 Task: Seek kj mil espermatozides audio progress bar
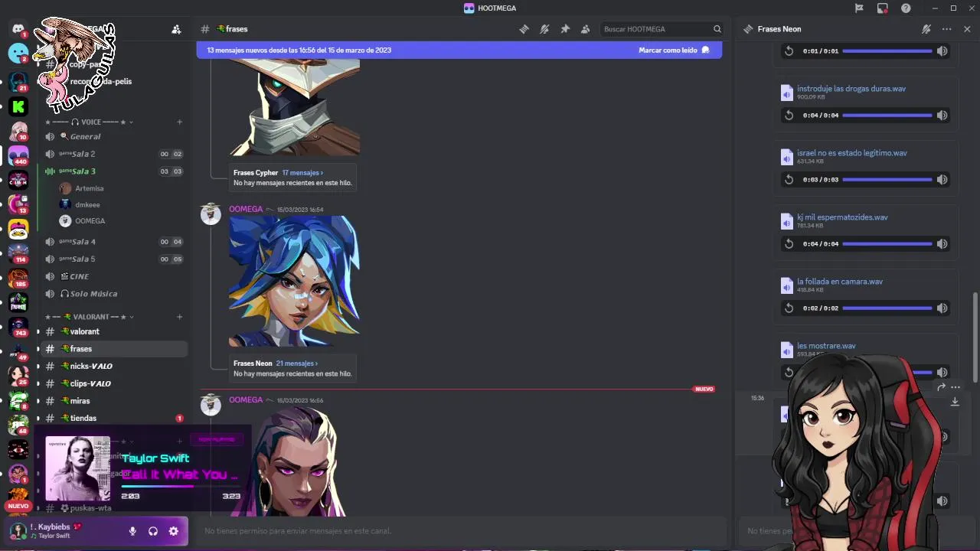coord(887,244)
